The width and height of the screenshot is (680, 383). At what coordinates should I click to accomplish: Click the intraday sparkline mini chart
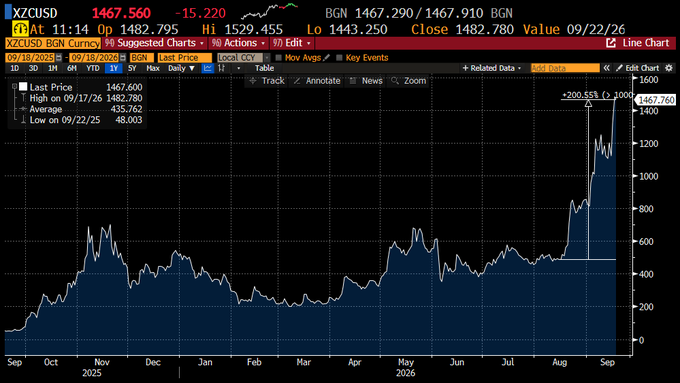269,11
